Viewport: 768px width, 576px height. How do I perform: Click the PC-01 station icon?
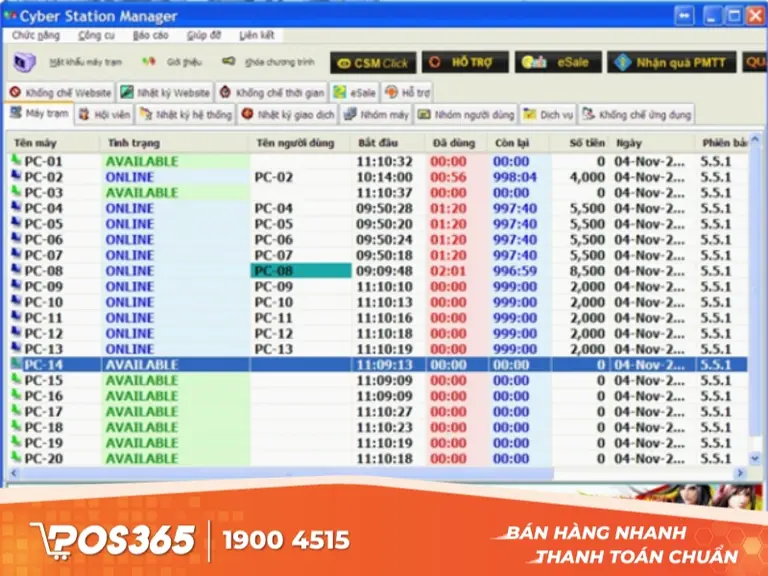tap(16, 160)
